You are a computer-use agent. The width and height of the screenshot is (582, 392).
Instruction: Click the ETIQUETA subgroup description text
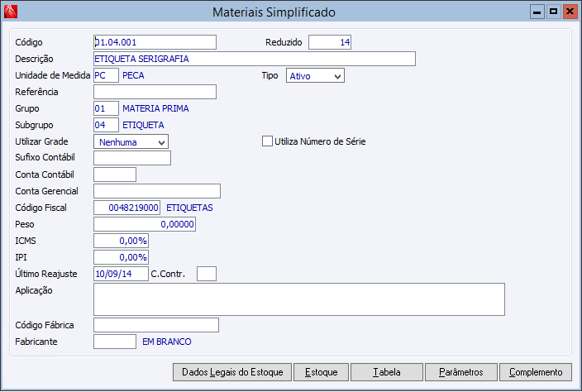[143, 125]
